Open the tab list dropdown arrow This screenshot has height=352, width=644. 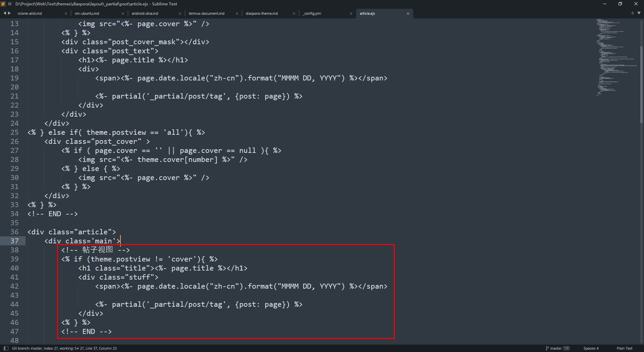coord(639,13)
